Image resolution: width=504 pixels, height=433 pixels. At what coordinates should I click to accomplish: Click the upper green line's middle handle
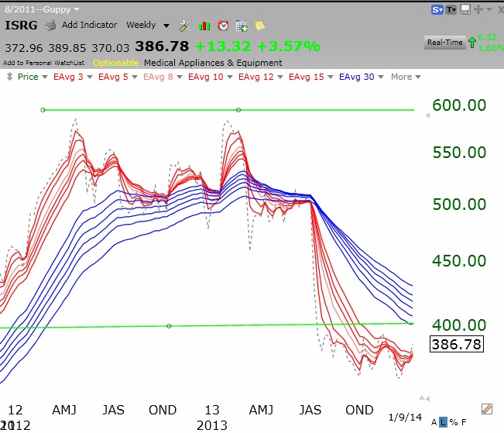point(238,110)
